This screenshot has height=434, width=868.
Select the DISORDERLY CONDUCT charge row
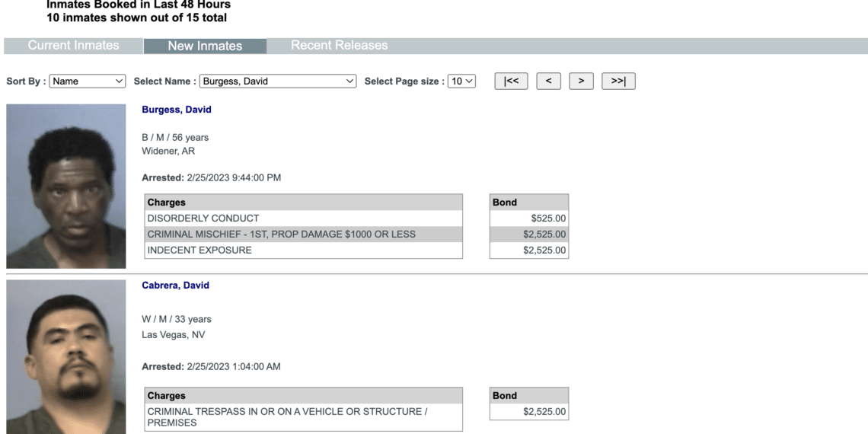pyautogui.click(x=303, y=218)
